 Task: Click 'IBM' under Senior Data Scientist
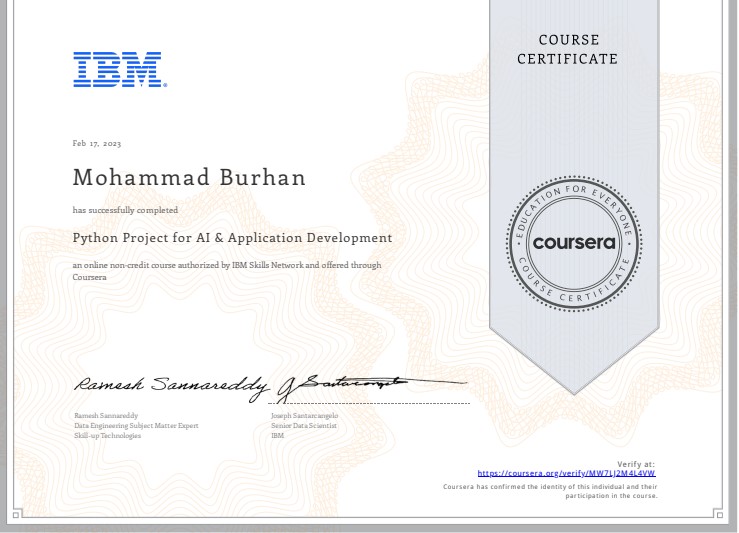click(x=278, y=435)
